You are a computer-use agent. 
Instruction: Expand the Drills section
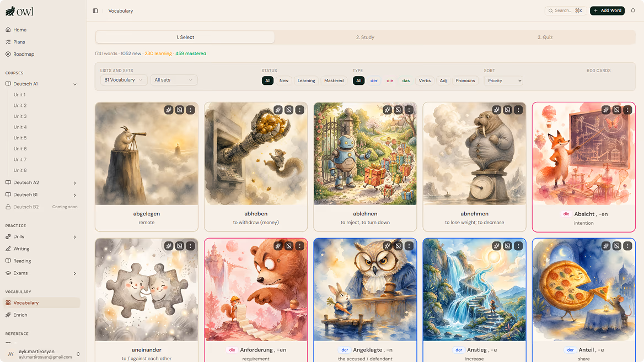(75, 237)
